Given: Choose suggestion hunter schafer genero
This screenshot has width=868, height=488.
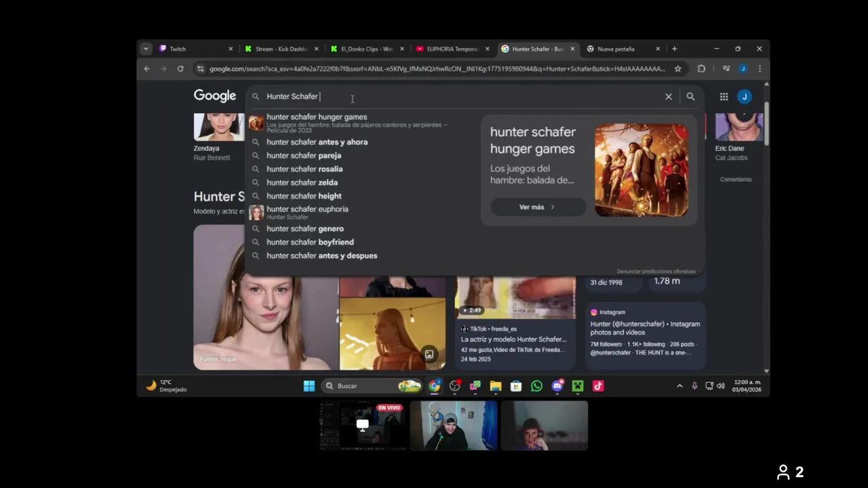Looking at the screenshot, I should click(x=359, y=228).
